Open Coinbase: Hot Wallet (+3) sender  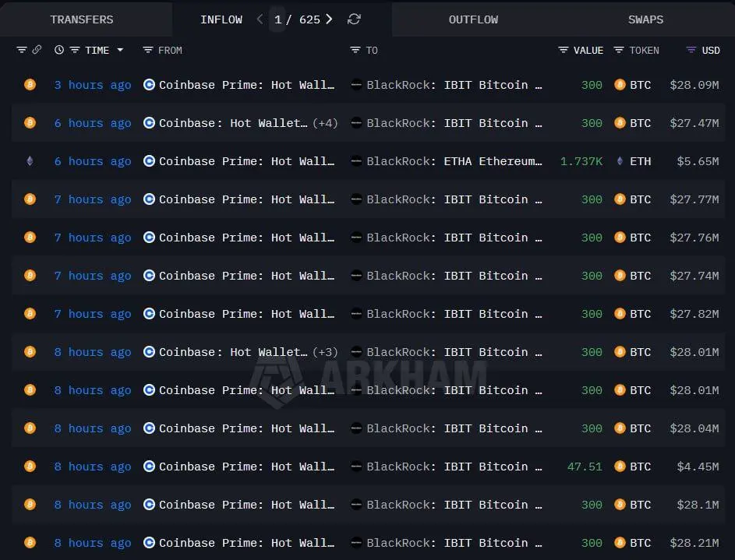[x=233, y=352]
